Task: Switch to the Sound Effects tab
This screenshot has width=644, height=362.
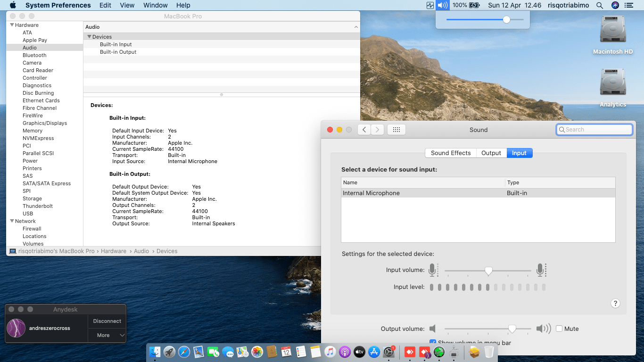Action: click(x=451, y=153)
